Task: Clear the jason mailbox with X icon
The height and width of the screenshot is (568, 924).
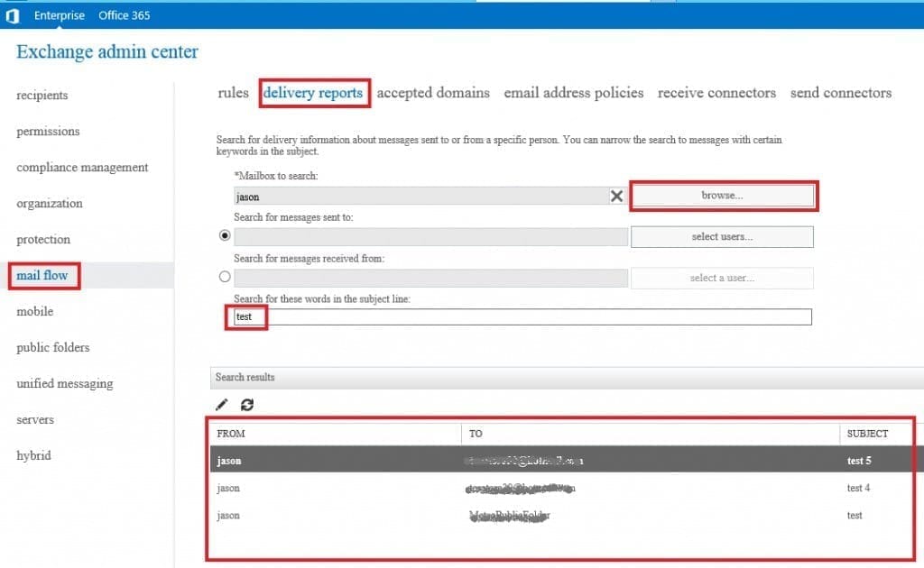Action: [616, 196]
